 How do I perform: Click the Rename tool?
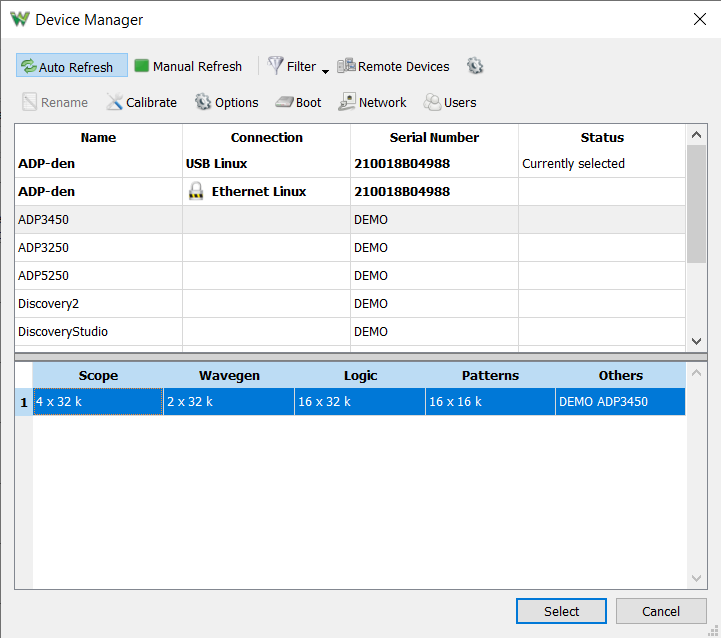click(55, 102)
